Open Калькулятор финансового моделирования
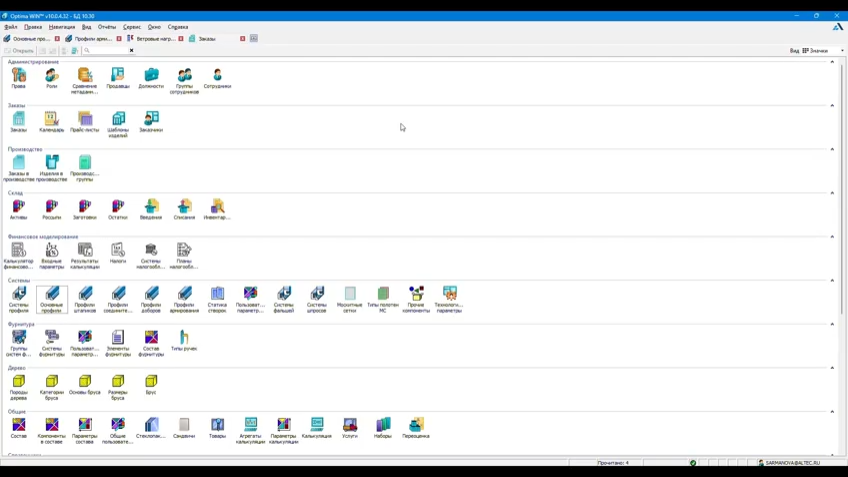 tap(18, 256)
